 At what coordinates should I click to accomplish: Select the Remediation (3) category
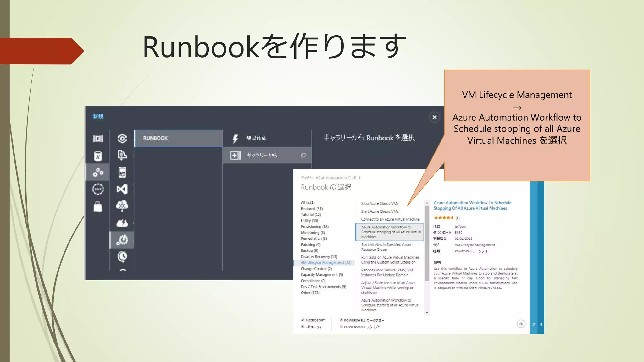point(314,239)
